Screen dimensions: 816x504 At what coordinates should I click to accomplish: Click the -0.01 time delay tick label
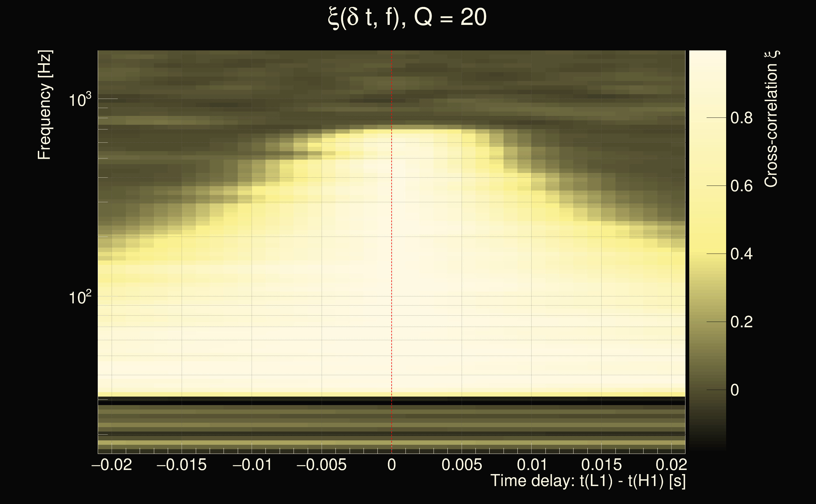point(252,465)
